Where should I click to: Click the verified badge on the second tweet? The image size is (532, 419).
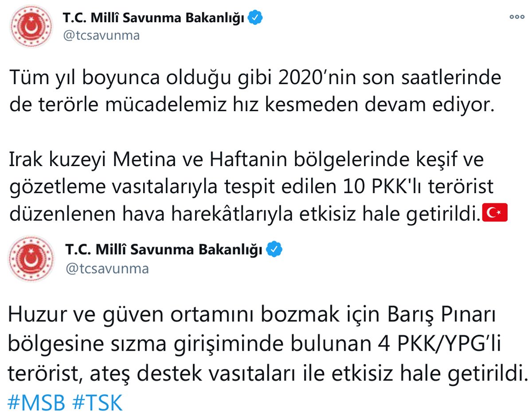click(274, 250)
